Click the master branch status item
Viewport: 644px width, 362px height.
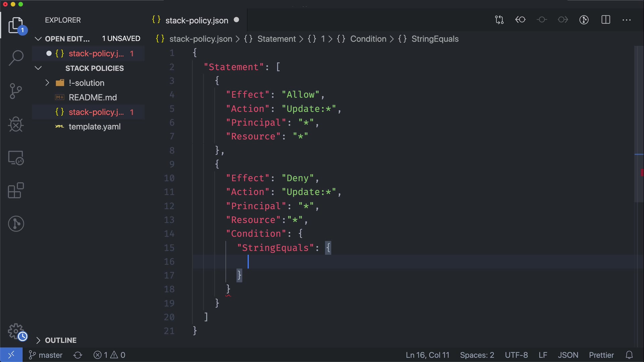click(46, 355)
